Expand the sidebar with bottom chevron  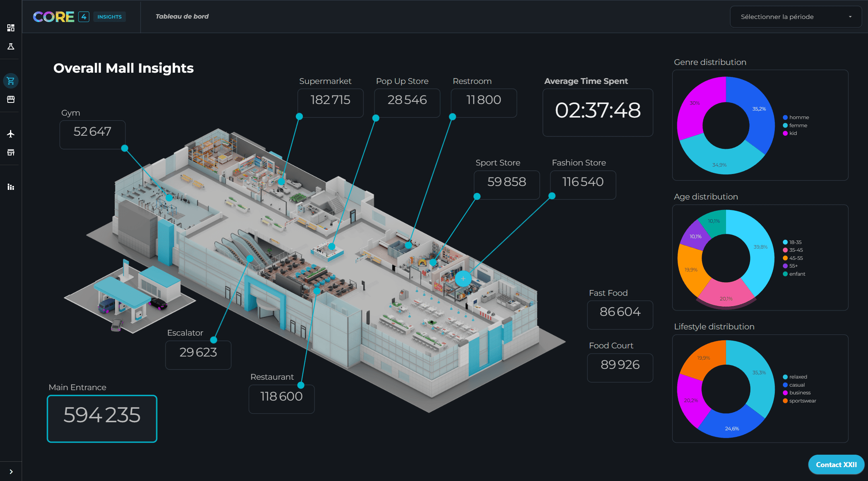(x=11, y=471)
